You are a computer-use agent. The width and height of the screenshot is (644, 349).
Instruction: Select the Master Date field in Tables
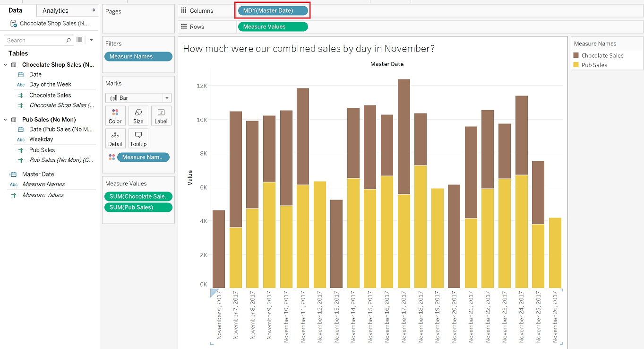click(38, 174)
